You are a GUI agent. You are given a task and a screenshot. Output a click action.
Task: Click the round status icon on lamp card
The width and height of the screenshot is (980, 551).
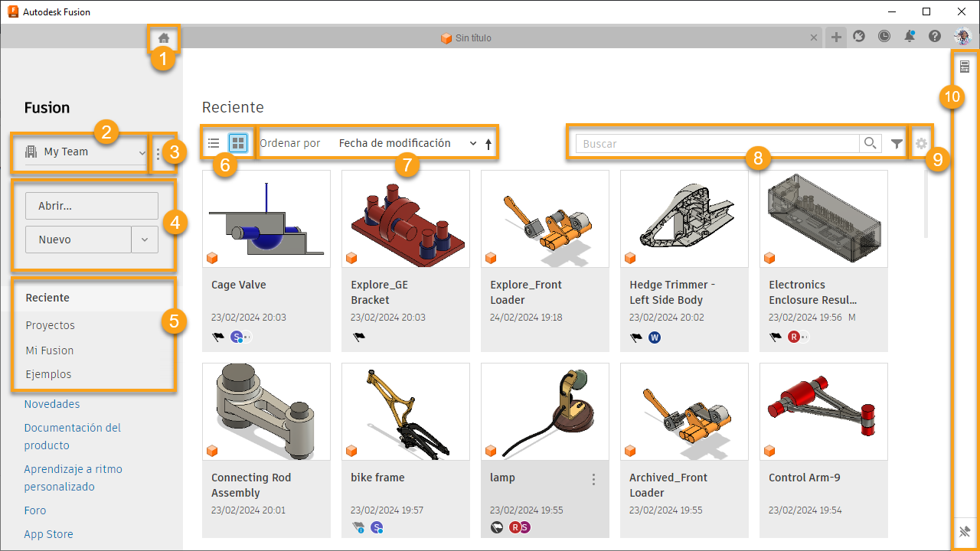point(497,527)
